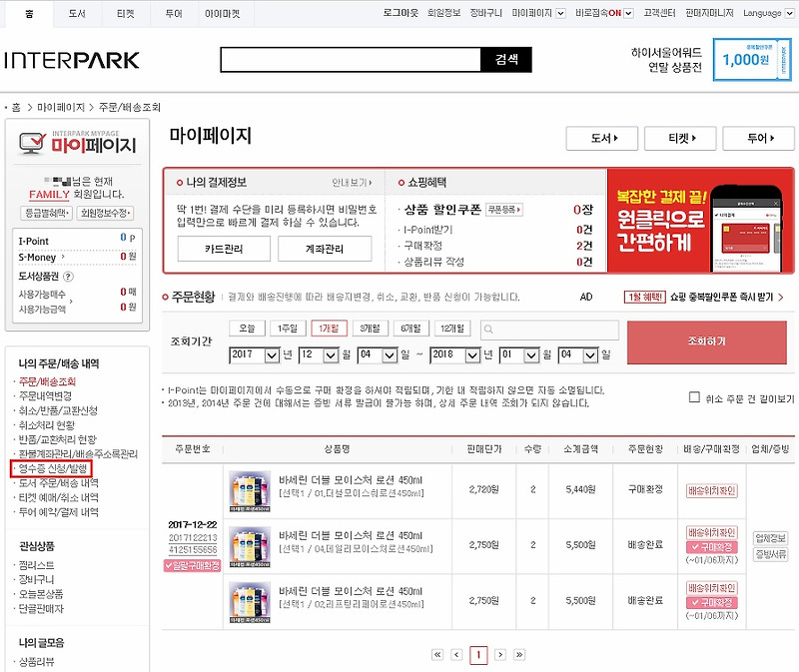Screen dimensions: 799x672
Task: Open 로그아웃 link in top bar
Action: coord(400,13)
